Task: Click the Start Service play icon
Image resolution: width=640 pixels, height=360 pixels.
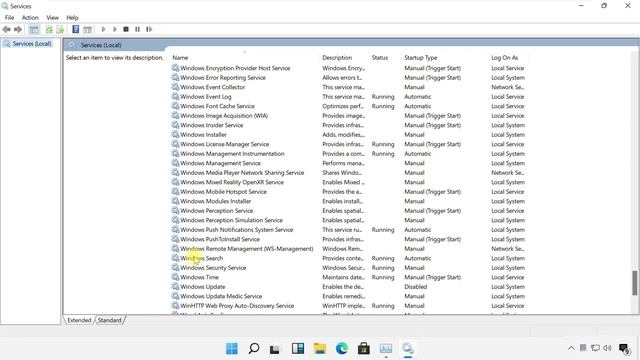Action: [103, 29]
